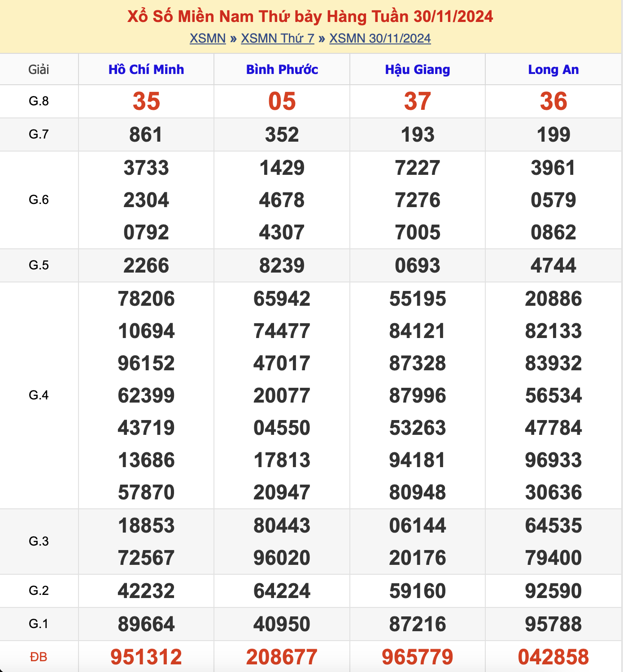Click G.2 number 64224
The width and height of the screenshot is (623, 672).
pos(282,591)
